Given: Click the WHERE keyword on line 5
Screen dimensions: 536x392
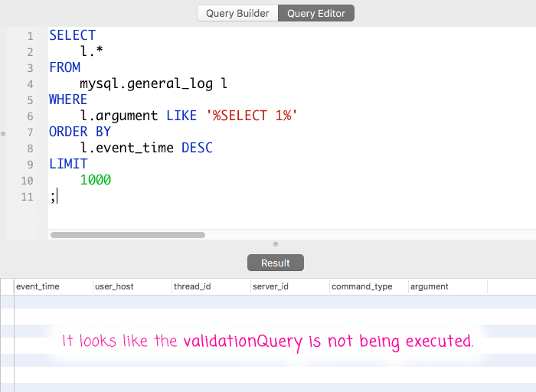Looking at the screenshot, I should pyautogui.click(x=68, y=100).
